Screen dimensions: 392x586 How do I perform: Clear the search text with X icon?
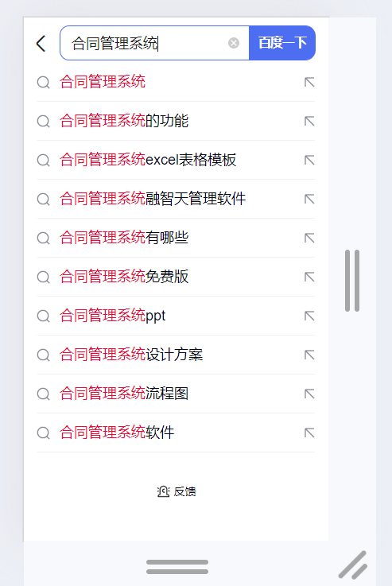(x=234, y=43)
